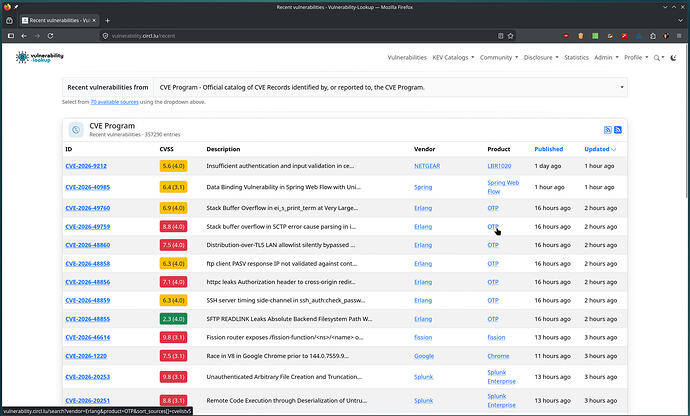Open new tab with plus button

pyautogui.click(x=107, y=20)
